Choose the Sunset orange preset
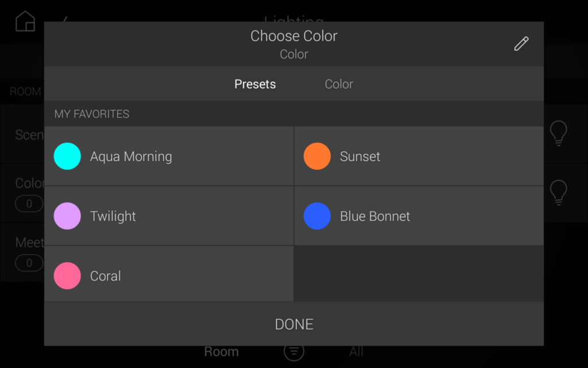Viewport: 588px width, 368px height. (x=317, y=156)
